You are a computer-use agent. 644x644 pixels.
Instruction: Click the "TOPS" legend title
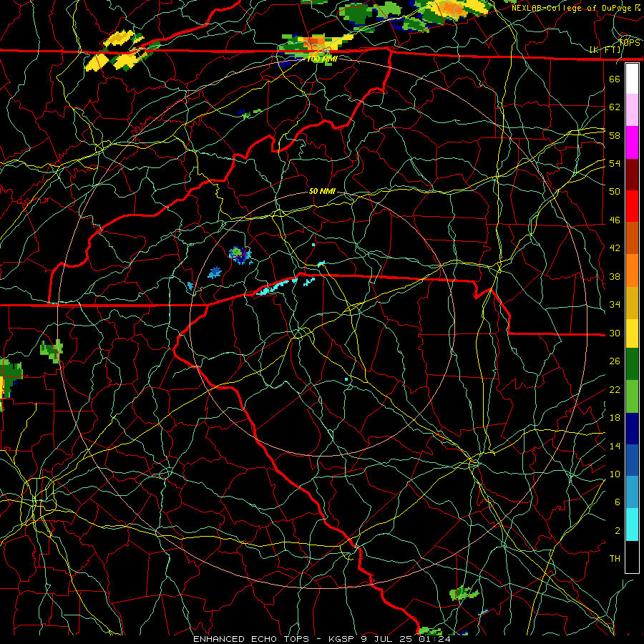pos(629,43)
